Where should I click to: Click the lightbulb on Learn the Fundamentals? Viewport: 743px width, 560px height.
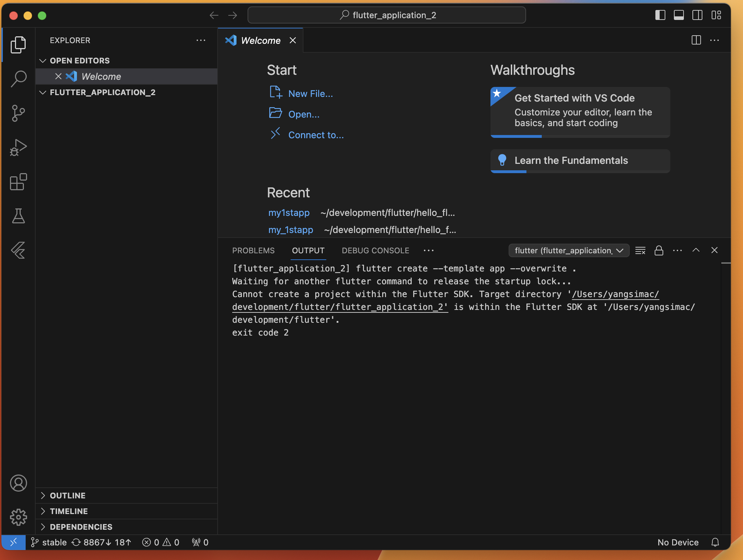click(x=502, y=160)
